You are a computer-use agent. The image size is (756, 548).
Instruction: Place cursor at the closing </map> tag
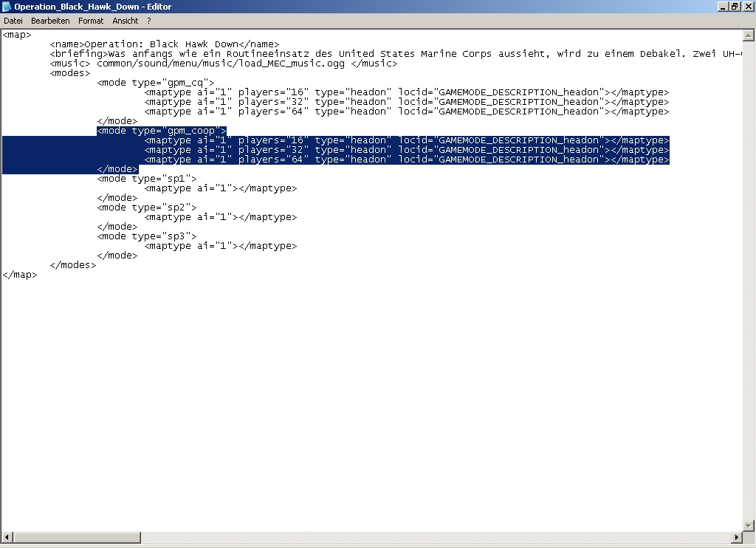coord(19,275)
